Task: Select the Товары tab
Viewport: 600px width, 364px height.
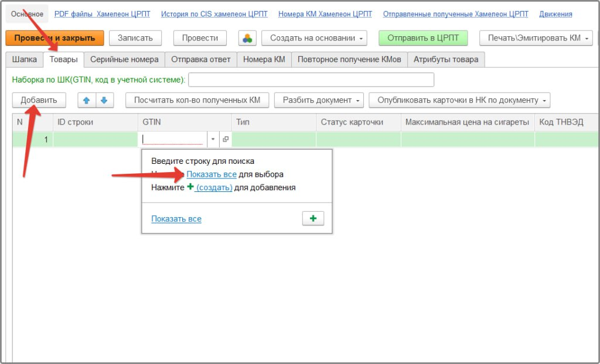Action: pyautogui.click(x=63, y=60)
